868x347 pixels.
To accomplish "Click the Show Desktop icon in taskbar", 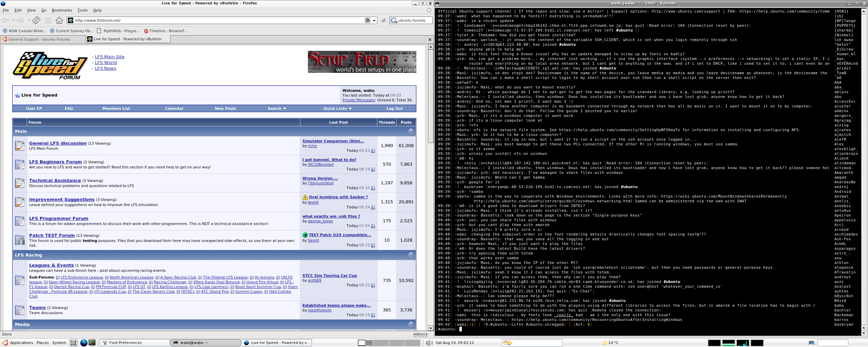I will [74, 343].
